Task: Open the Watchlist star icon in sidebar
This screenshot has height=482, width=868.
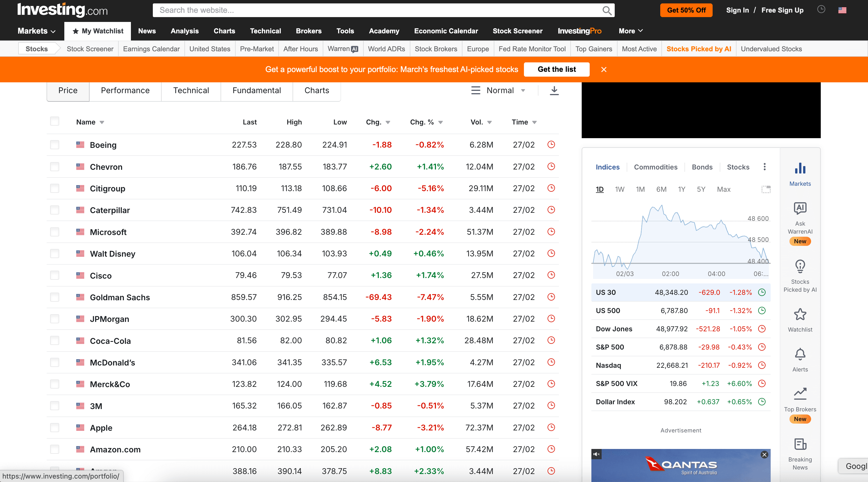Action: click(800, 314)
